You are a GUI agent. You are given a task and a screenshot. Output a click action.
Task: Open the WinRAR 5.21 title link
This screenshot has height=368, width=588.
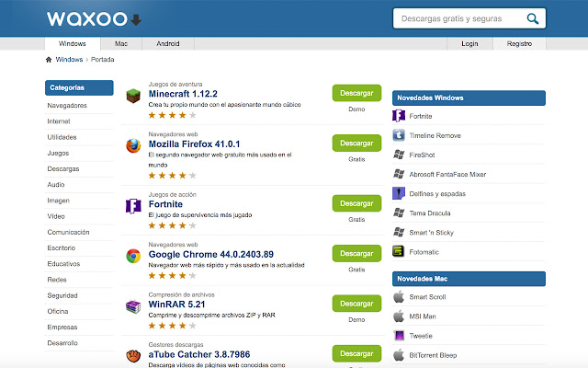coord(176,305)
